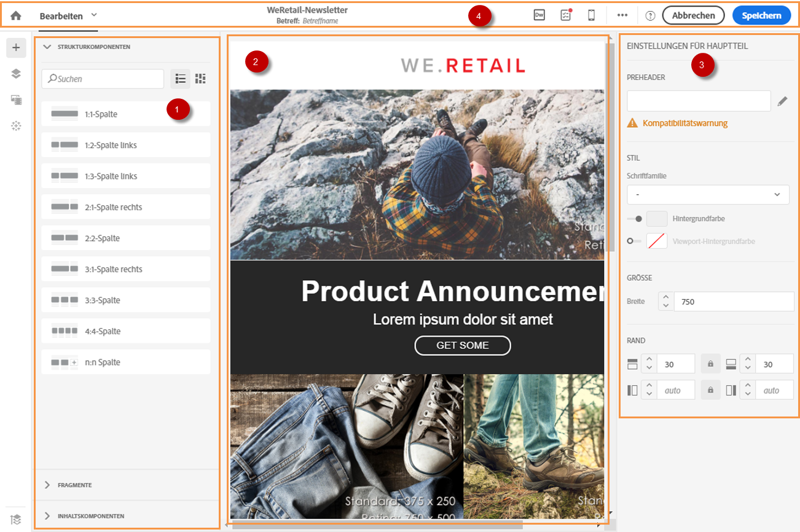Screen dimensions: 800x532
Task: Toggle the top/bottom margin lock
Action: tap(710, 364)
